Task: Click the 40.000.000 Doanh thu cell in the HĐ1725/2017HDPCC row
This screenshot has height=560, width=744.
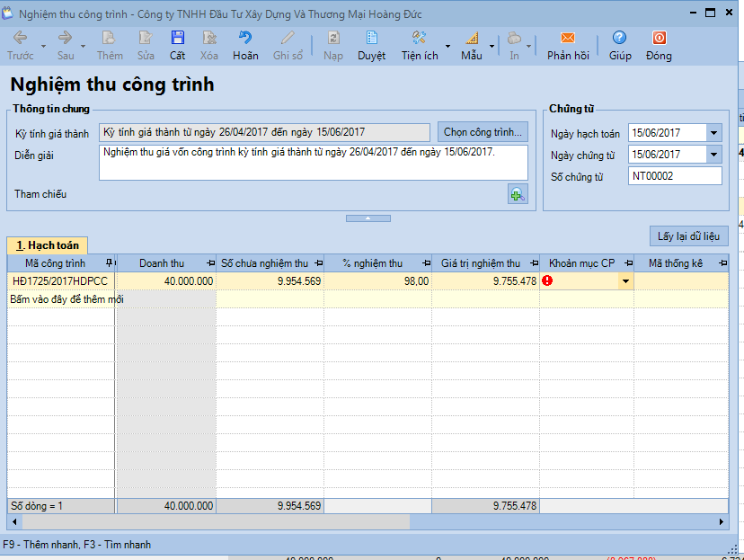Action: [x=166, y=281]
